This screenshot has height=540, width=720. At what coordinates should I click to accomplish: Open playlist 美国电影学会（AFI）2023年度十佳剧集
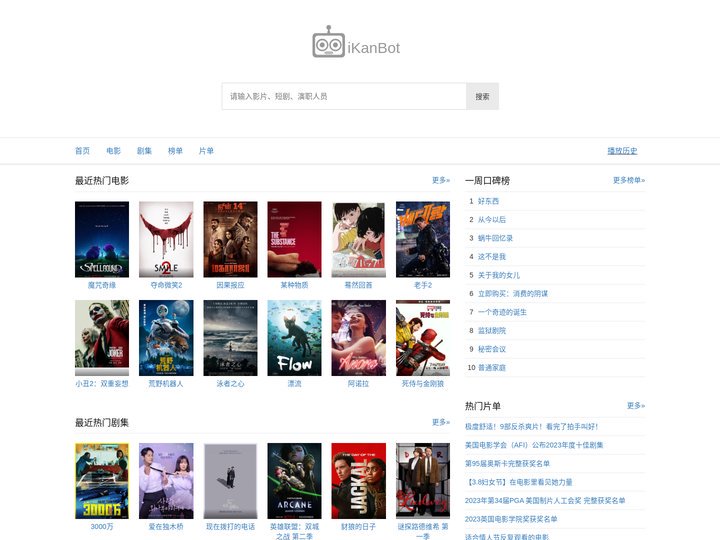(534, 445)
